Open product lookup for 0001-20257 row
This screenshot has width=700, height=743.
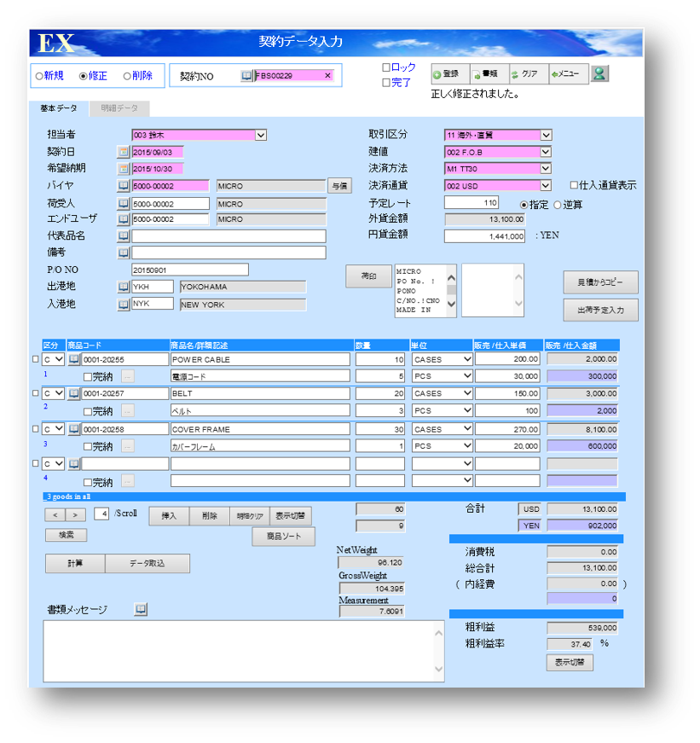coord(74,393)
